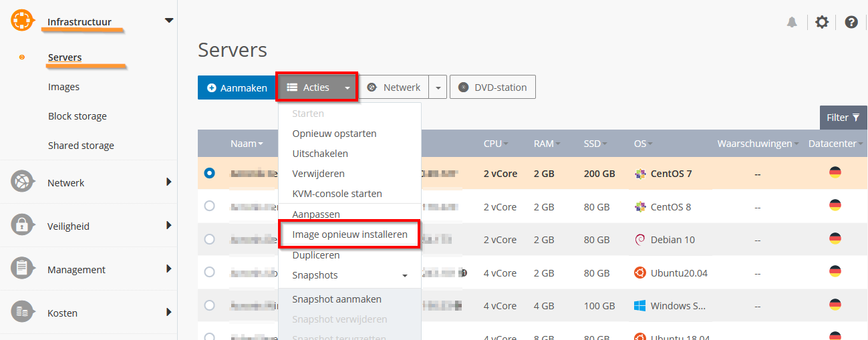Open settings via the gear icon
Image resolution: width=868 pixels, height=340 pixels.
822,22
